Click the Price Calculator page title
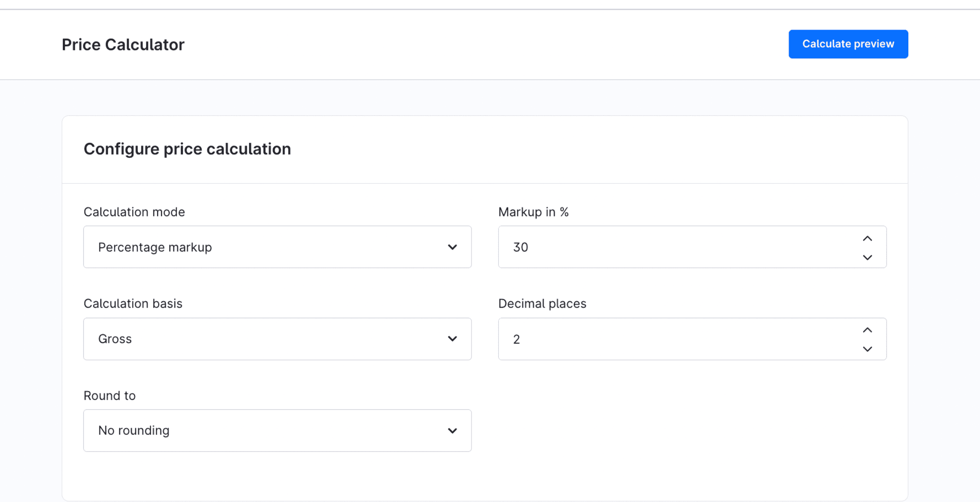 [123, 44]
